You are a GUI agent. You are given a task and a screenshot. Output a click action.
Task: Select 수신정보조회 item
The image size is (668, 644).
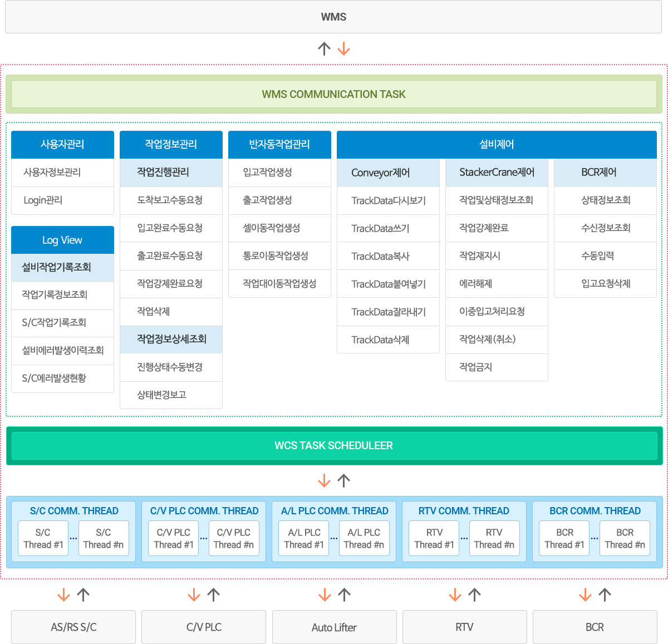pyautogui.click(x=605, y=228)
